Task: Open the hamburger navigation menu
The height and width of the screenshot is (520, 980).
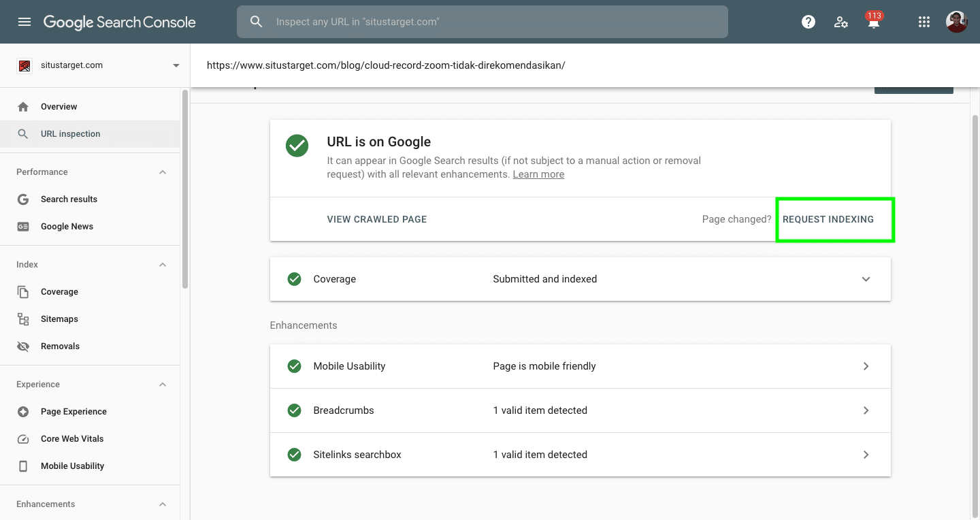Action: tap(24, 22)
